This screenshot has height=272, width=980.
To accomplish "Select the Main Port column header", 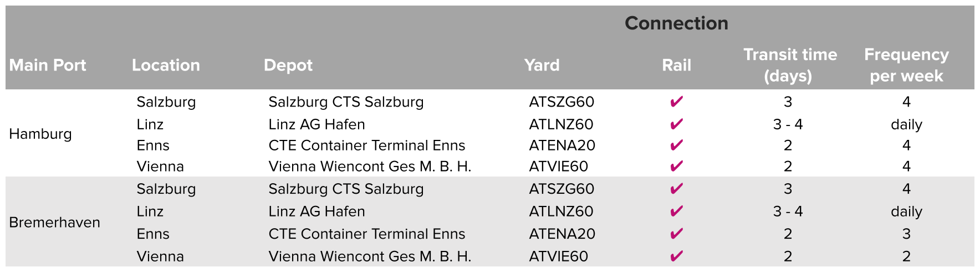I will (48, 66).
